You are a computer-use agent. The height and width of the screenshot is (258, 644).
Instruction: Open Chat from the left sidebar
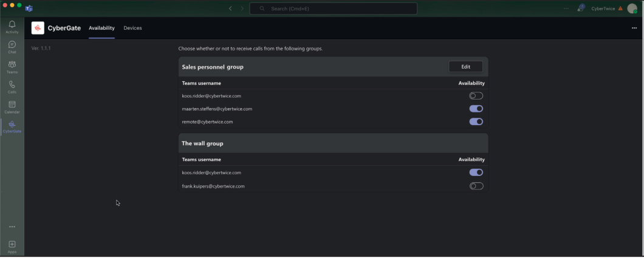point(12,47)
